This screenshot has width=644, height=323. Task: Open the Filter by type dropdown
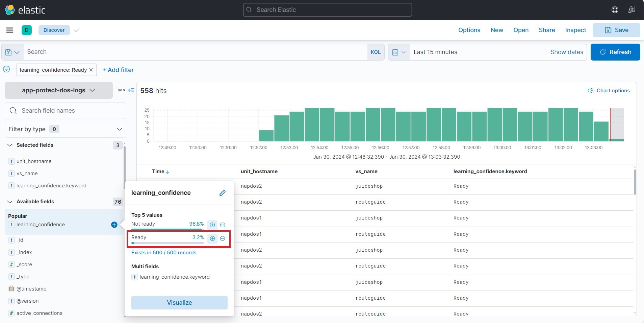66,129
